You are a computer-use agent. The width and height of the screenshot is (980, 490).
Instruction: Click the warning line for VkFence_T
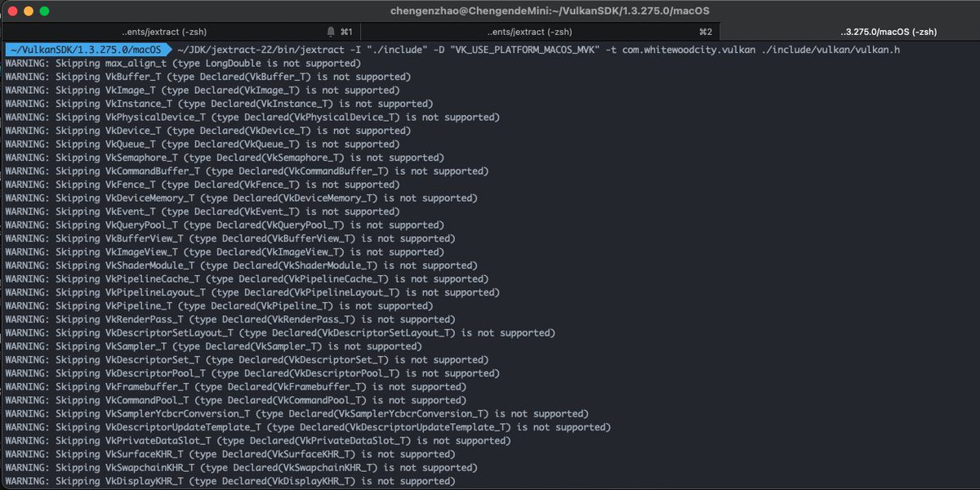point(202,185)
